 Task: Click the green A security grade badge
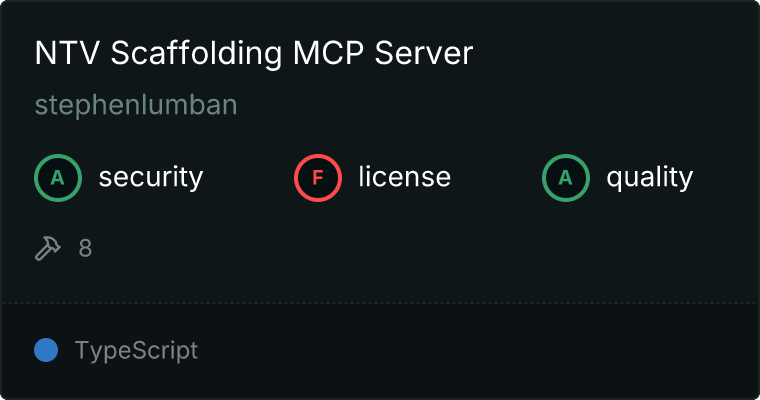pyautogui.click(x=58, y=178)
